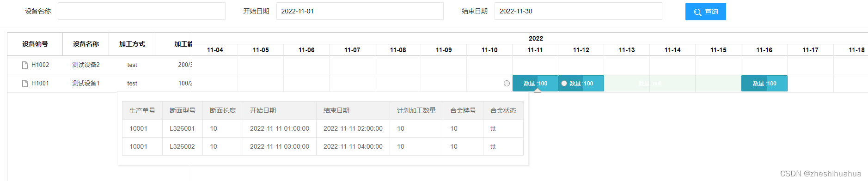Click the 11-12 Gantt bar 数量:100
868x181 pixels.
tap(581, 84)
